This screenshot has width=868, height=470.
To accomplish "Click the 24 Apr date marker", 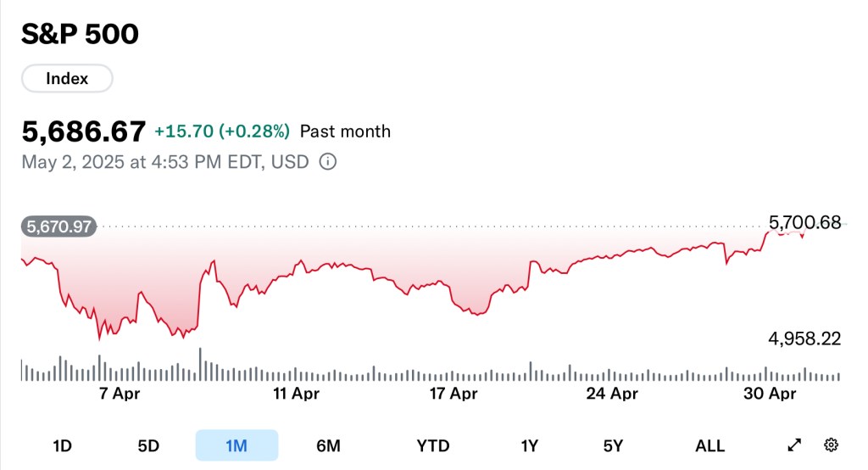I will tap(612, 394).
